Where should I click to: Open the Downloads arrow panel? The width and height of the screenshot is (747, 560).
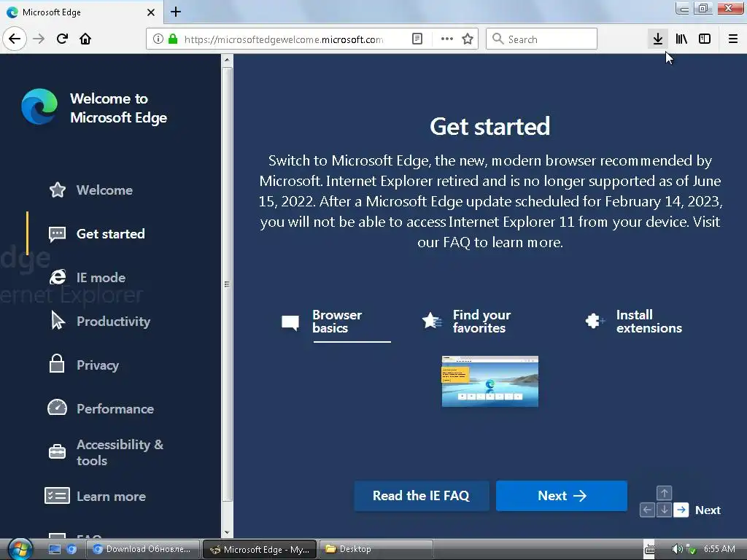658,39
